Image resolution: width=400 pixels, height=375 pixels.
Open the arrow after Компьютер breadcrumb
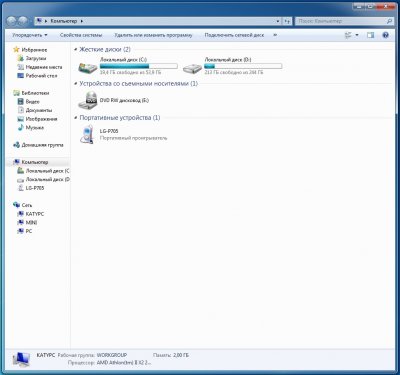tap(82, 21)
